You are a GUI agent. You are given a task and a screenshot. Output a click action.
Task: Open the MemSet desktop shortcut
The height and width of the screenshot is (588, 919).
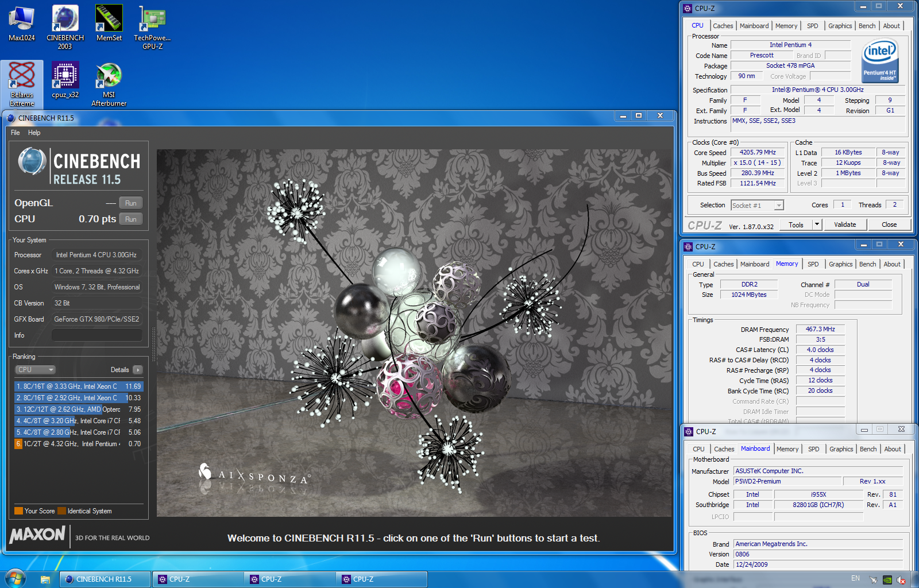[x=109, y=24]
